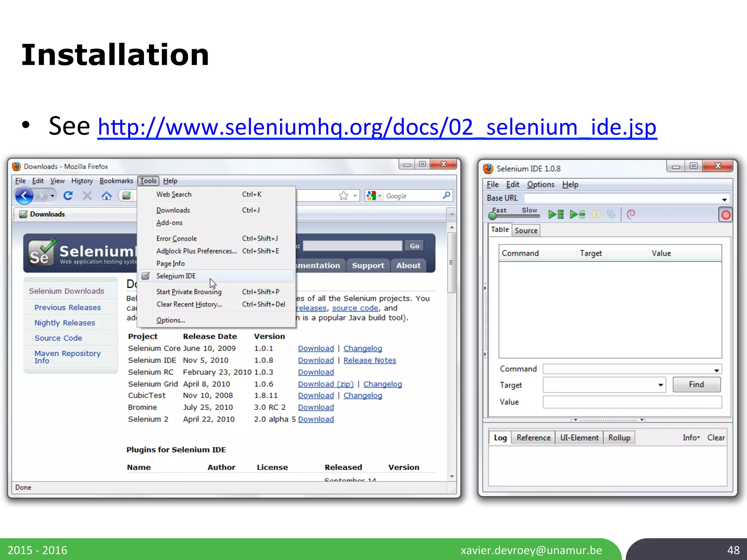
Task: Play entire test suite in Selenium IDE
Action: pyautogui.click(x=556, y=214)
